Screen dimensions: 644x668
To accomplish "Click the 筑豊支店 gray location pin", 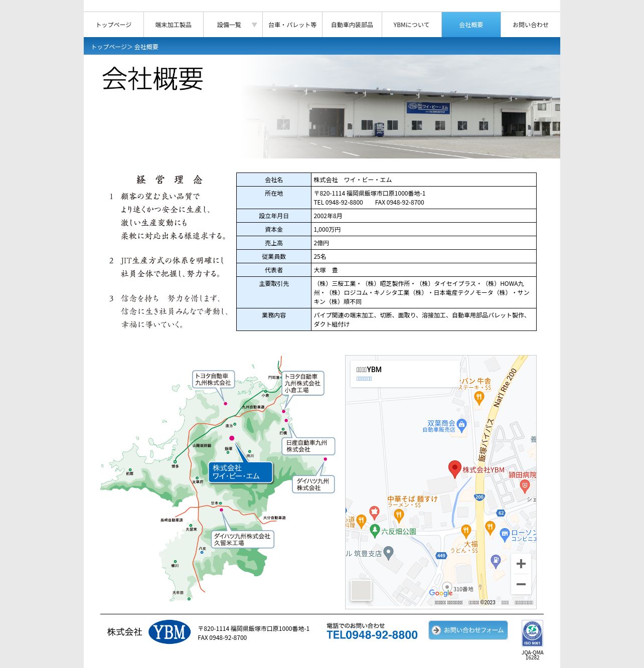I will point(389,553).
